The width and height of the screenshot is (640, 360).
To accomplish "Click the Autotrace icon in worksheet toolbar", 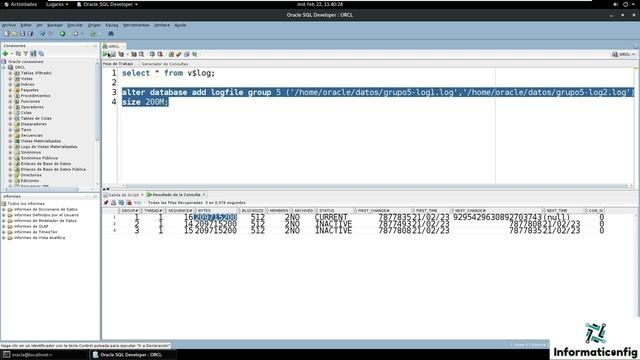I will pos(134,54).
